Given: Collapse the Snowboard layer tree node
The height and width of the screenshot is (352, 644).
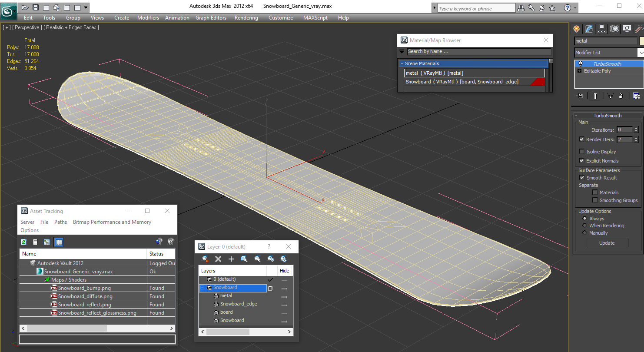Looking at the screenshot, I should (202, 288).
